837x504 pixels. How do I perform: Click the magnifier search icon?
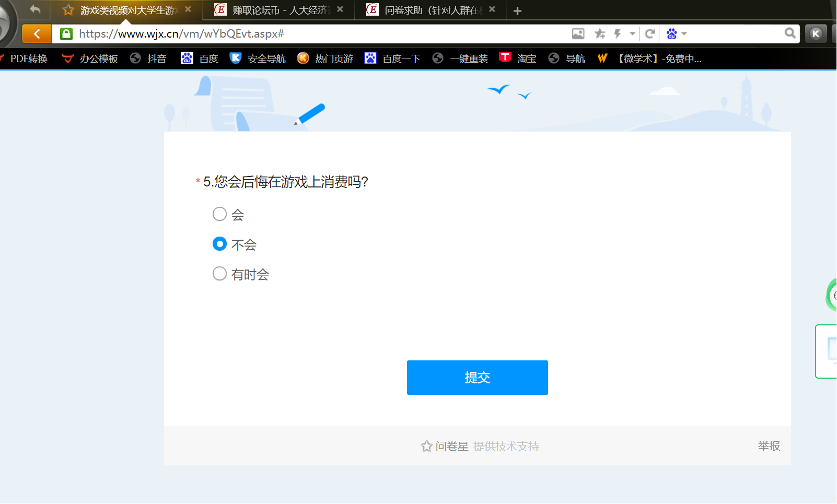[x=790, y=33]
